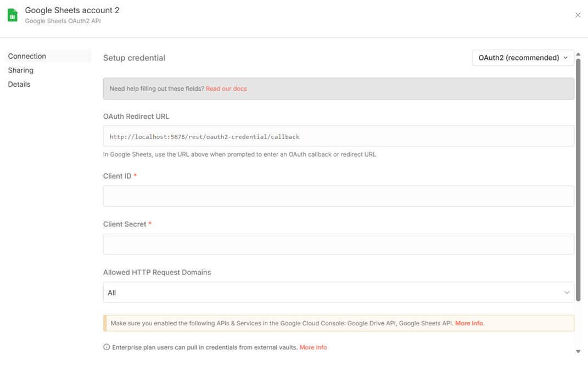
Task: Open the 'Read our docs' link
Action: [226, 89]
